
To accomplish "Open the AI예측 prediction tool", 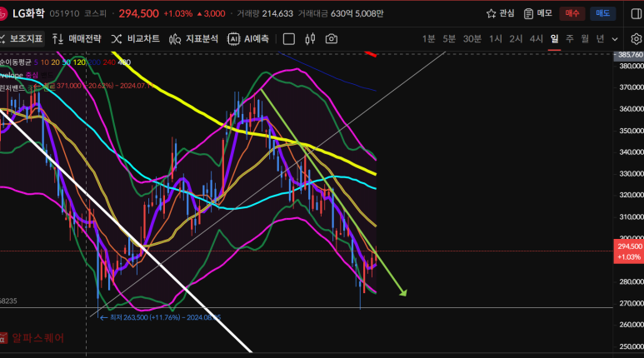I will [x=248, y=39].
